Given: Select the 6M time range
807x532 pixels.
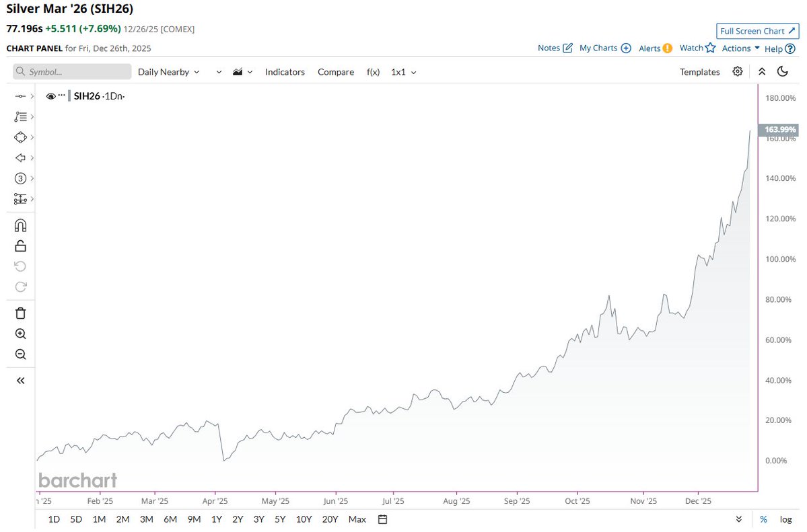Looking at the screenshot, I should [x=170, y=519].
